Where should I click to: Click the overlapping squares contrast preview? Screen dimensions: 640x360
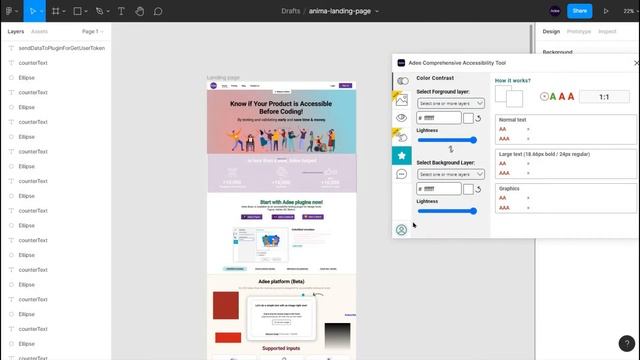509,96
